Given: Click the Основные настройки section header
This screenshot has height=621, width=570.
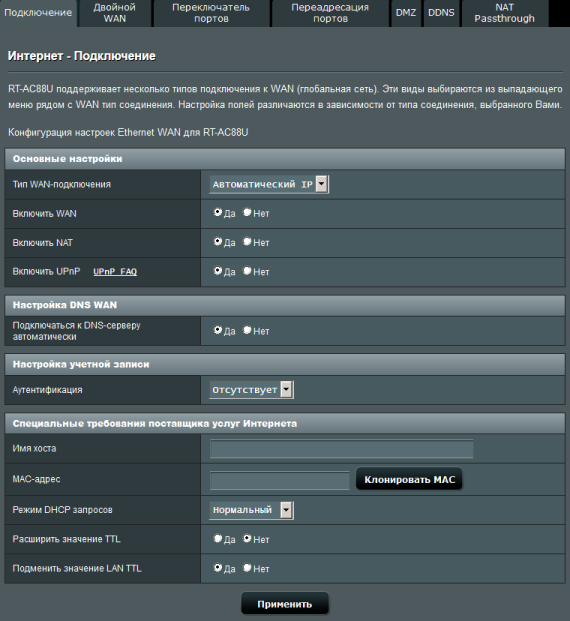Looking at the screenshot, I should click(x=285, y=159).
